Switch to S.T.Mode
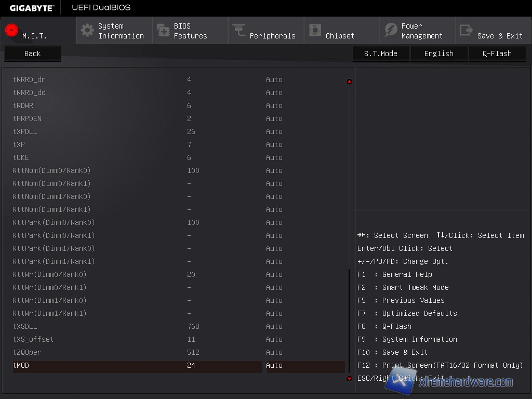 (x=380, y=54)
